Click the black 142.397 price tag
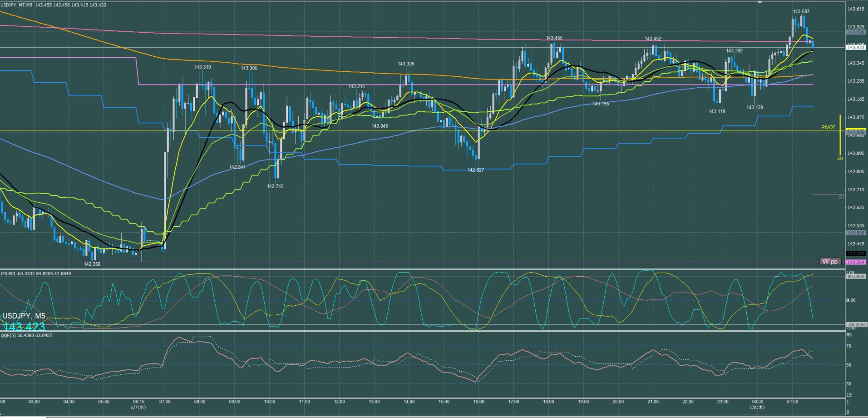Viewport: 868px width, 418px height. [x=856, y=254]
